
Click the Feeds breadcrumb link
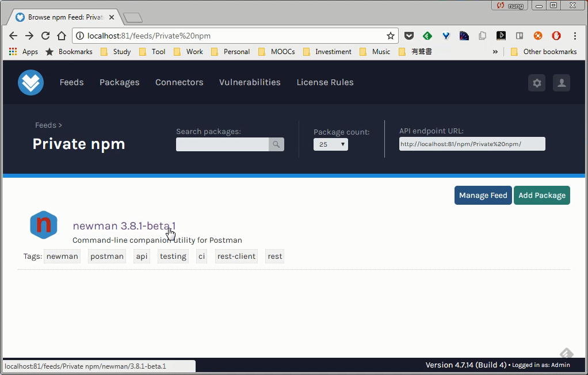tap(46, 125)
